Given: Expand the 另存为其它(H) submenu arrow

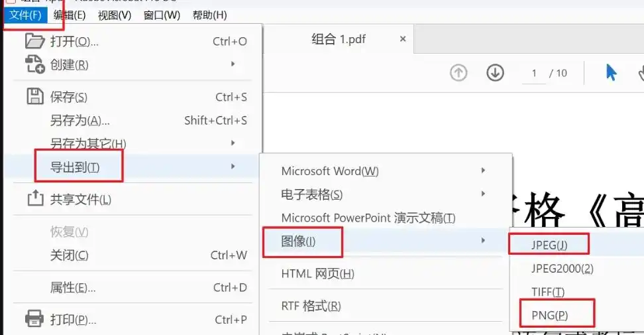Looking at the screenshot, I should [x=233, y=143].
